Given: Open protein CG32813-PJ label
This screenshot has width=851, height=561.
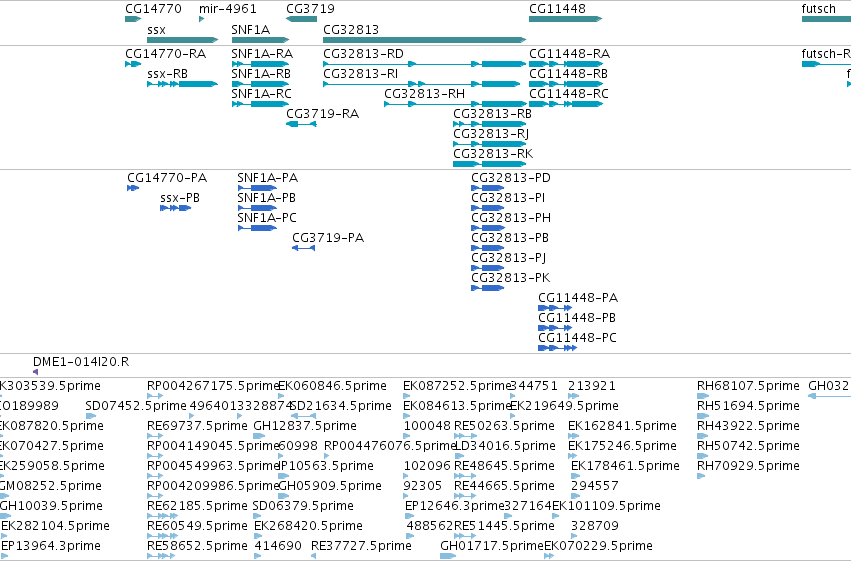Looking at the screenshot, I should pyautogui.click(x=509, y=258).
